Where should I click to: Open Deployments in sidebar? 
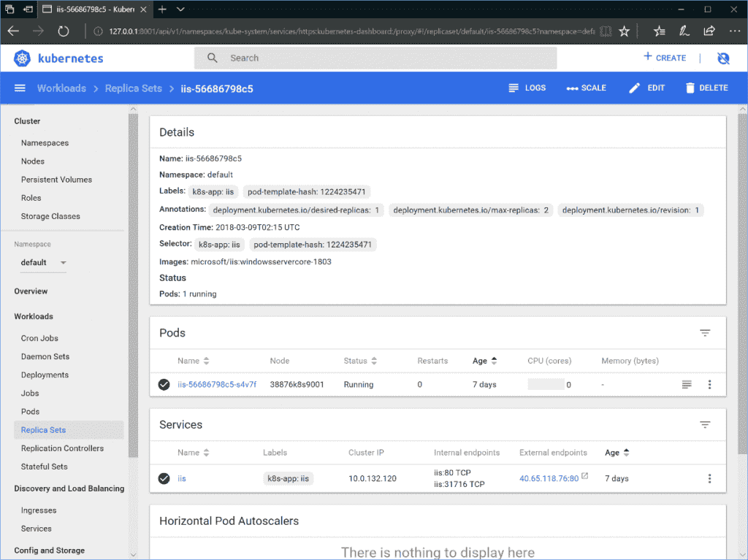(45, 375)
